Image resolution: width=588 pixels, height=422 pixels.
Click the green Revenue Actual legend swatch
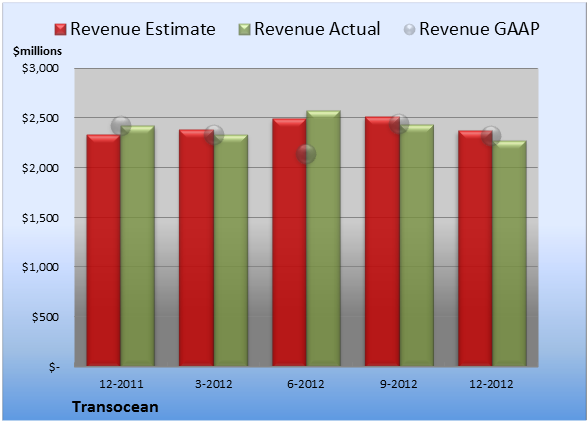[244, 30]
